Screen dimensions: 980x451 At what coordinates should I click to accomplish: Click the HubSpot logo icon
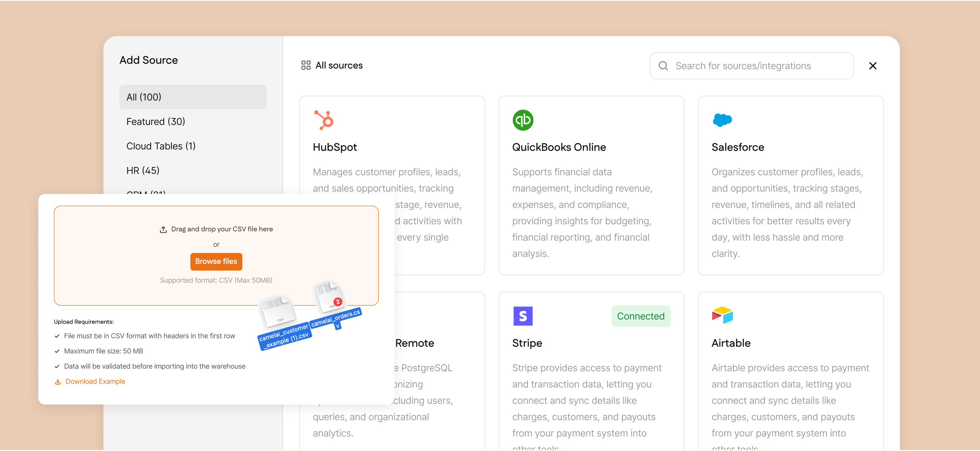tap(323, 120)
